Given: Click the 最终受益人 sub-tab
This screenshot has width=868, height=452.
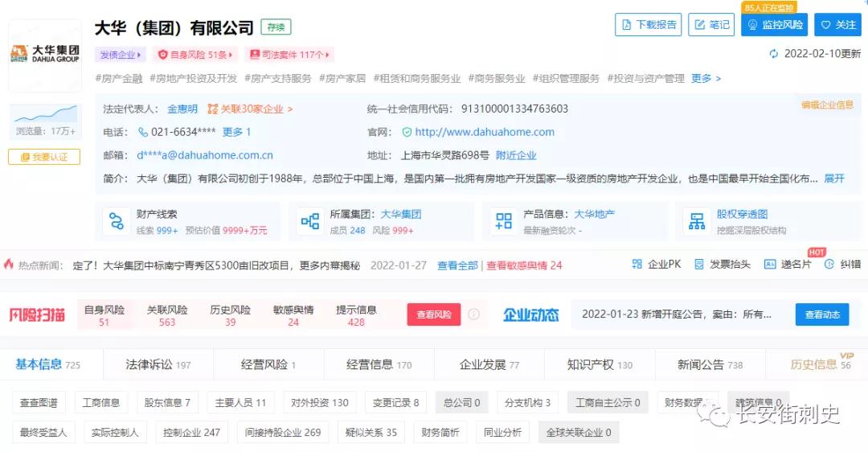Looking at the screenshot, I should (x=43, y=432).
